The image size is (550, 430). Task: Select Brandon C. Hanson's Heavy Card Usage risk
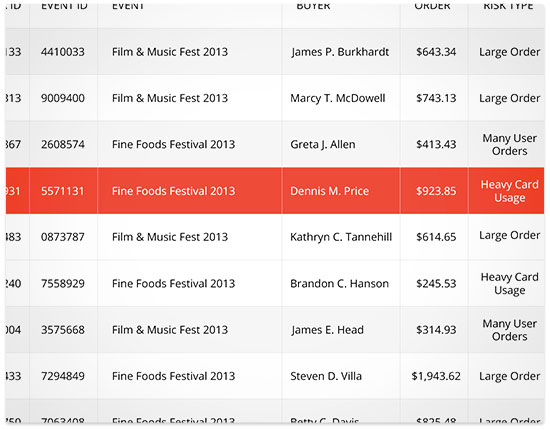coord(510,283)
